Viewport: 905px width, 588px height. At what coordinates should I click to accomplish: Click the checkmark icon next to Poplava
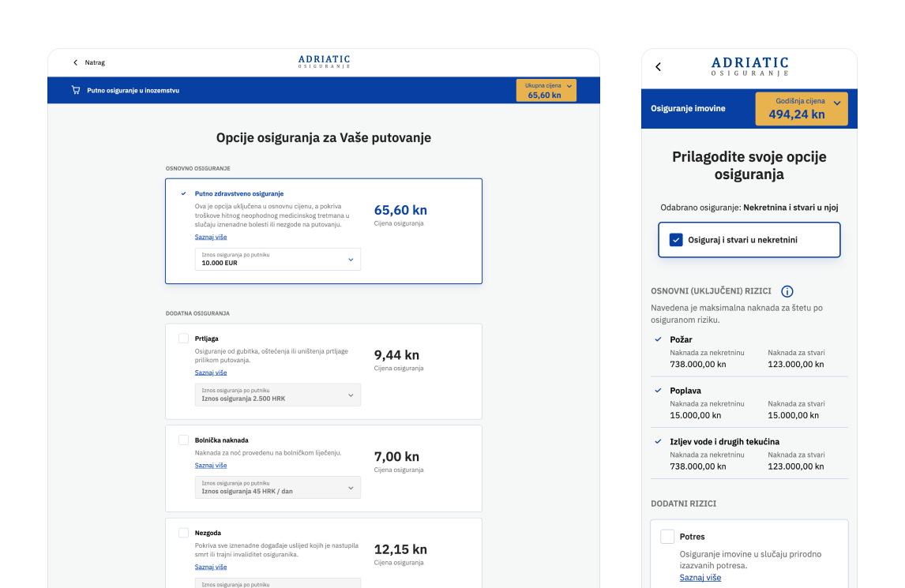click(x=659, y=391)
